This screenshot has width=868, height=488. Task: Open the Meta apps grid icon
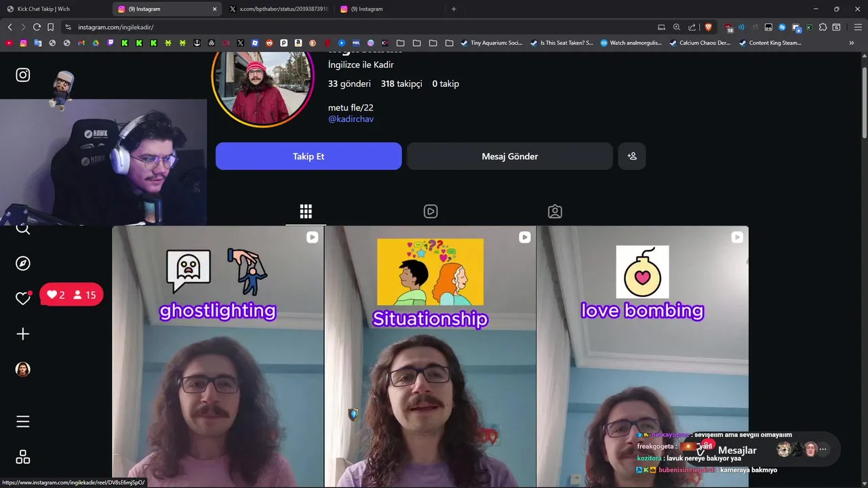[x=23, y=457]
